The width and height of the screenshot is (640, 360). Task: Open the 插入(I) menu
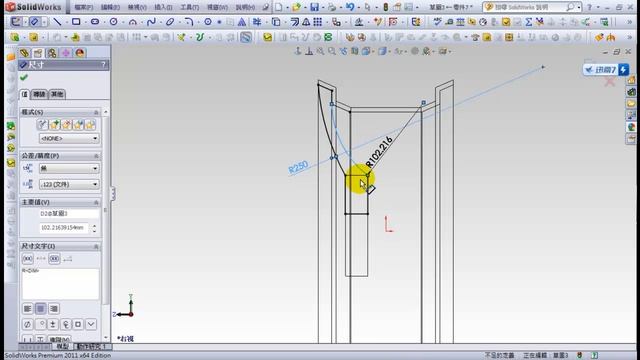click(x=163, y=7)
